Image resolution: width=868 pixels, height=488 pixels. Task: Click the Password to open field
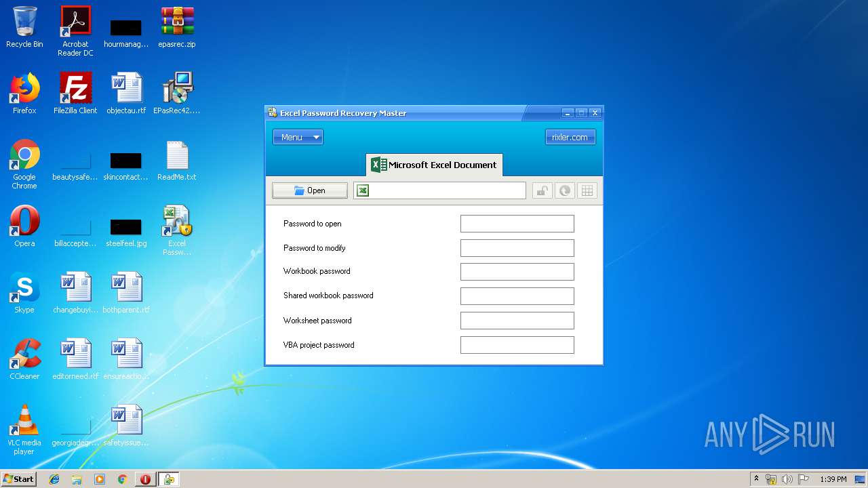tap(517, 224)
